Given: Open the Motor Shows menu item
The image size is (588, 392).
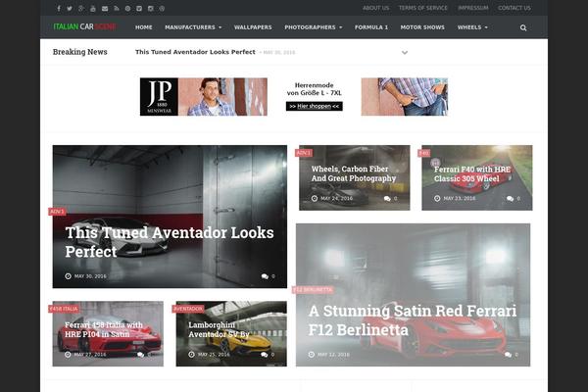Looking at the screenshot, I should (422, 27).
